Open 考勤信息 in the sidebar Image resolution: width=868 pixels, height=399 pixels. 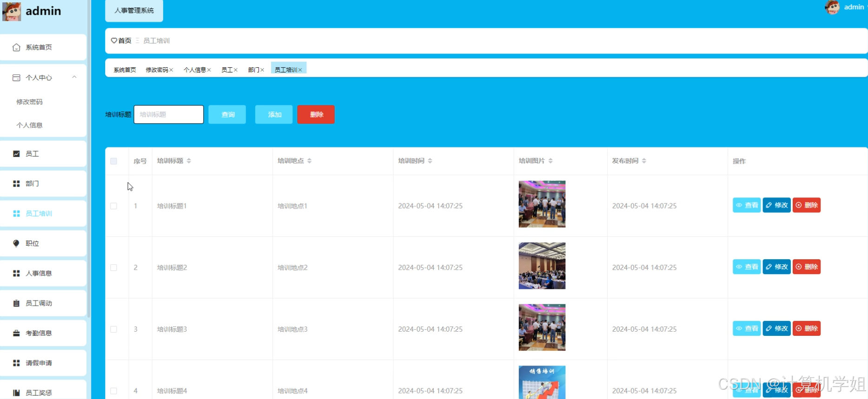(43, 333)
